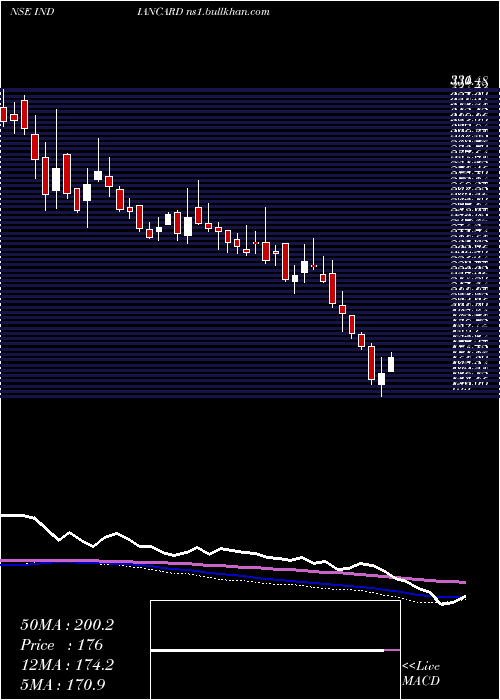This screenshot has width=500, height=700.
Task: Click the final white candlestick of the chart
Action: coord(391,364)
